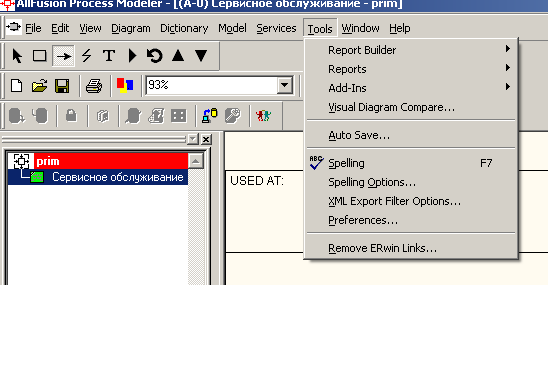Open the Model menu
This screenshot has height=384, width=548.
pos(232,28)
